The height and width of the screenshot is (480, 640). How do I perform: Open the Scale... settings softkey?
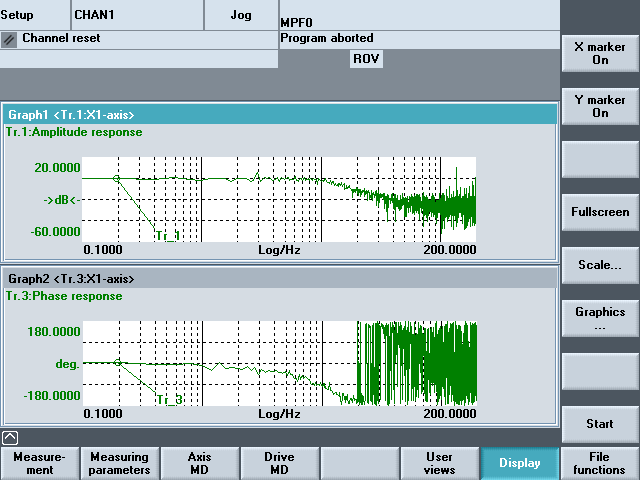click(x=600, y=265)
